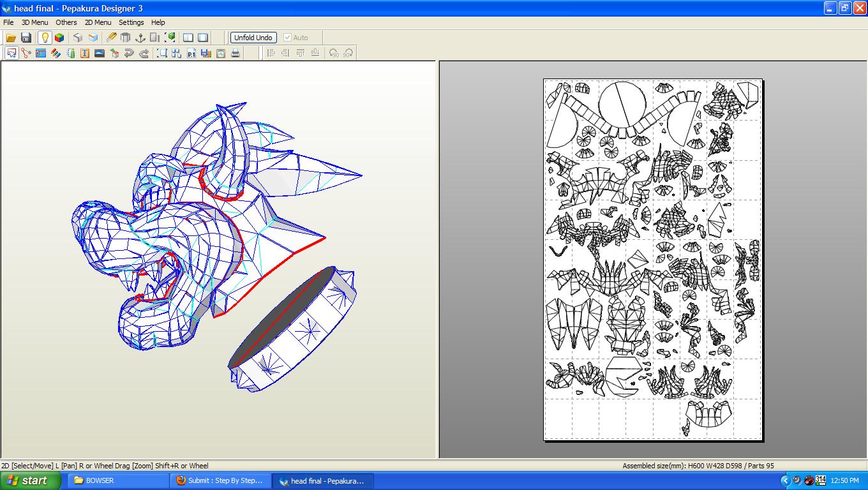Select the gray cube view icon
Viewport: 868px width, 490px height.
(x=78, y=38)
